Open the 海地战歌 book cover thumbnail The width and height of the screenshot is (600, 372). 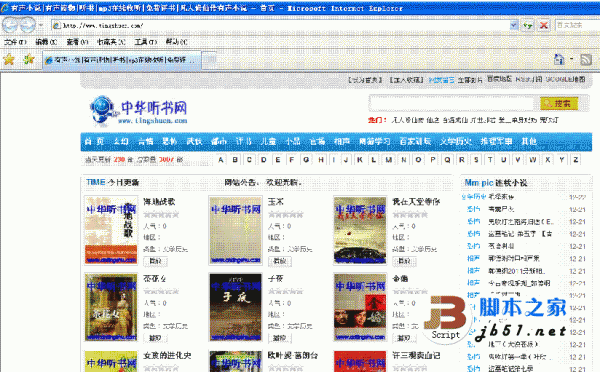[111, 230]
